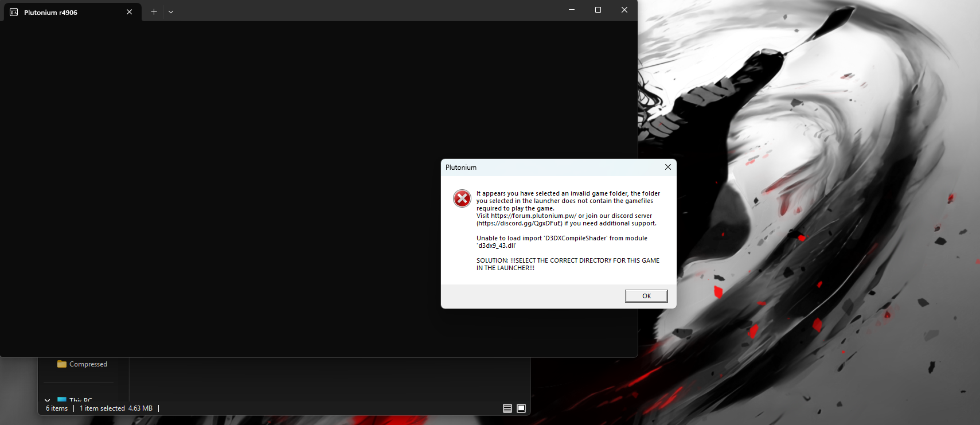The height and width of the screenshot is (425, 980).
Task: Open the terminal profile dropdown
Action: [x=171, y=11]
